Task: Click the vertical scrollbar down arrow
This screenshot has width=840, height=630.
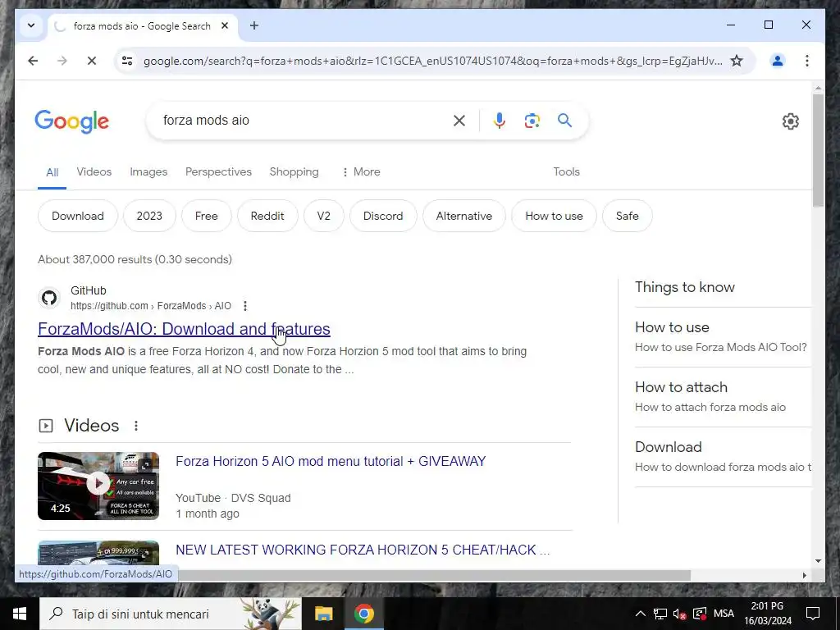Action: (818, 561)
